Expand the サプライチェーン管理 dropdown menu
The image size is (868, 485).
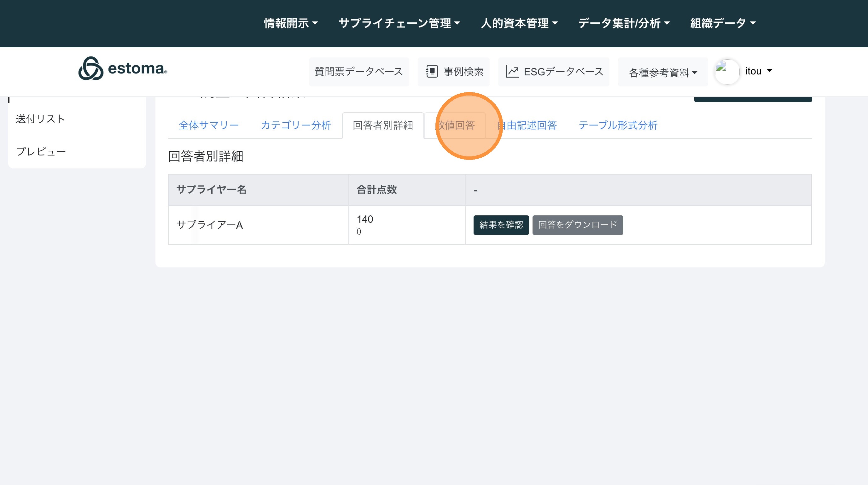[399, 23]
